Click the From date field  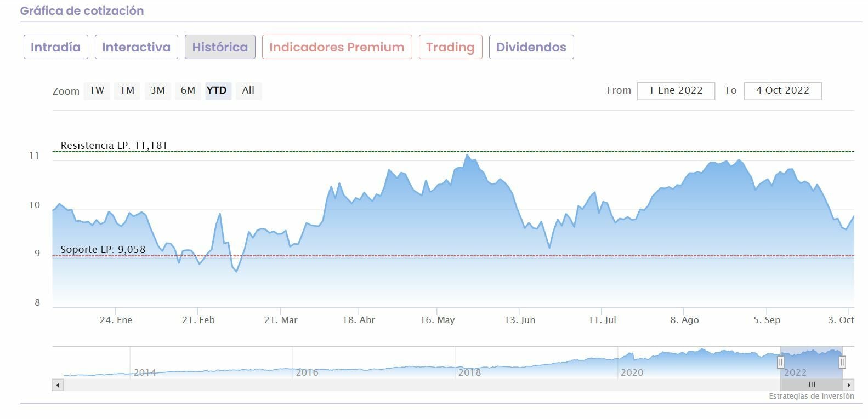pyautogui.click(x=676, y=91)
